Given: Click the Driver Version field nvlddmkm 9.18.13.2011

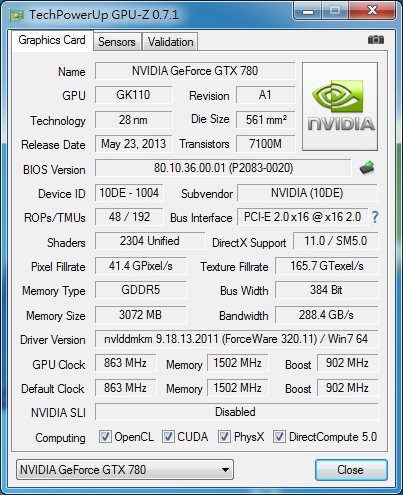Looking at the screenshot, I should [x=236, y=339].
